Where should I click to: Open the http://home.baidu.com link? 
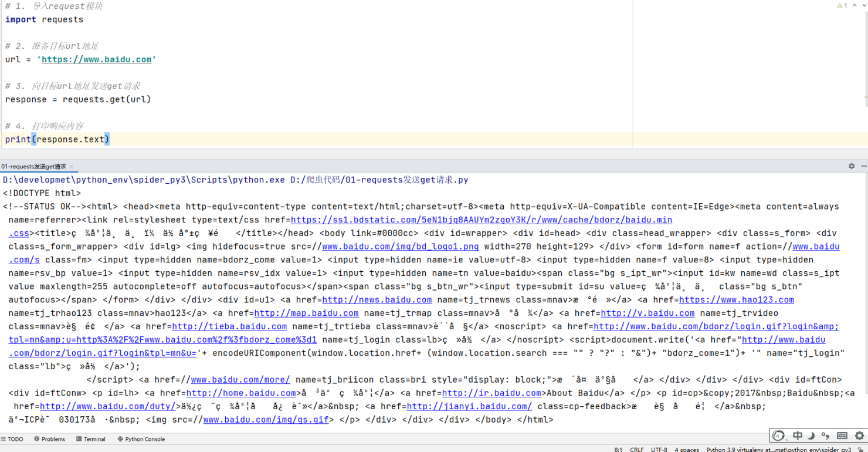241,393
